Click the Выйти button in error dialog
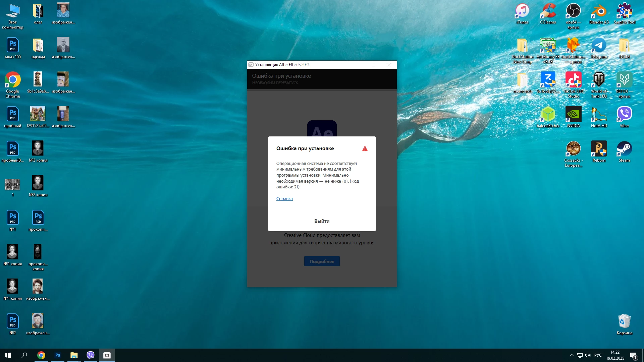This screenshot has width=644, height=362. point(322,221)
